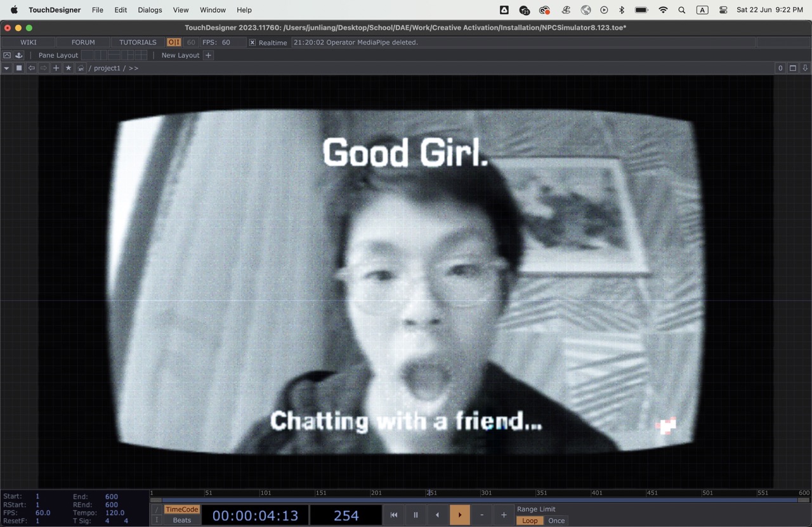Click the plus icon in the path bar
Screen dimensions: 812x527
pyautogui.click(x=56, y=68)
